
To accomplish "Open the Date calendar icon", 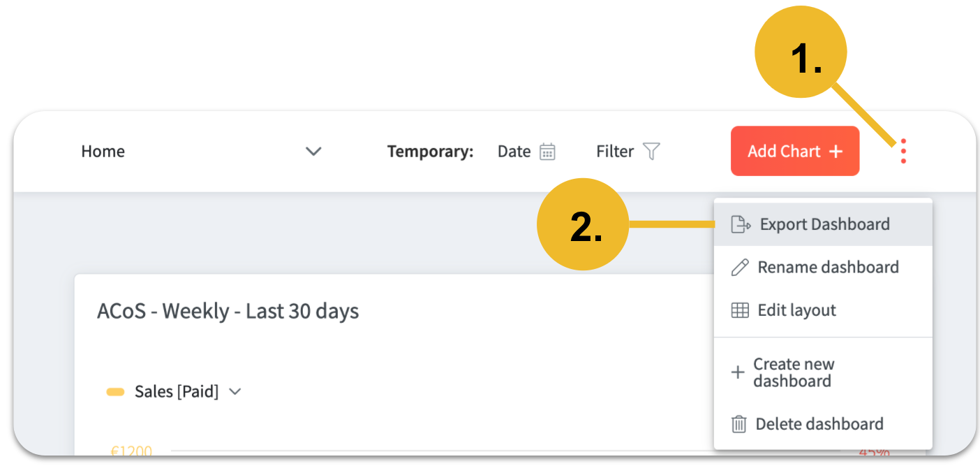I will click(x=548, y=152).
